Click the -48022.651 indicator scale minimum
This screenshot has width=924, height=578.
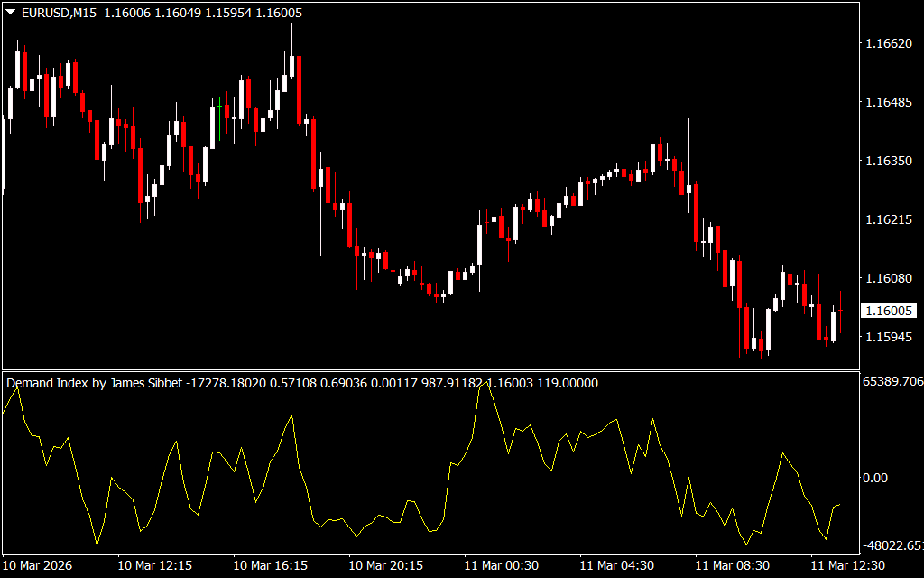point(892,545)
